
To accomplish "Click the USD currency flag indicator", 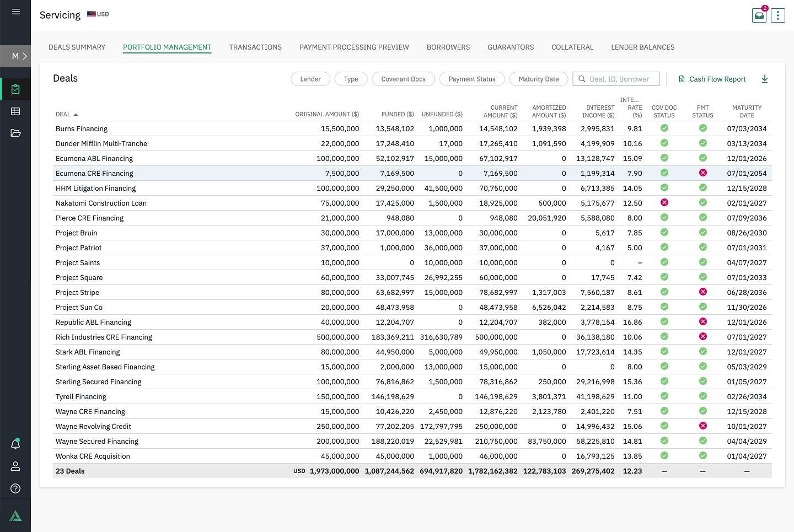I will [x=98, y=14].
